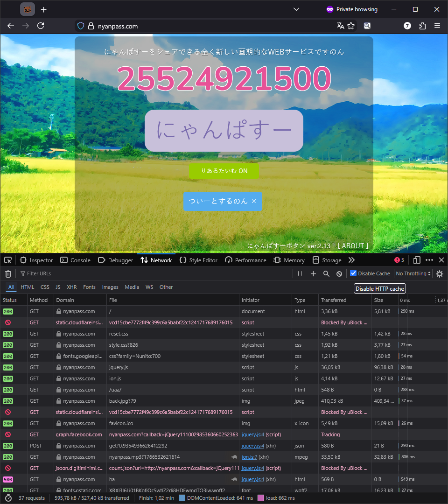
Task: Reload the nyanpass.com page
Action: 41,26
